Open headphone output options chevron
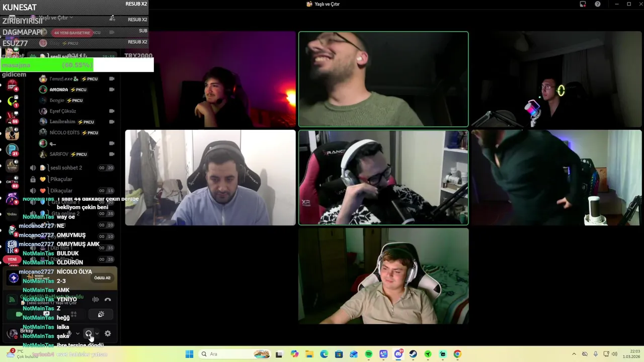 click(97, 333)
